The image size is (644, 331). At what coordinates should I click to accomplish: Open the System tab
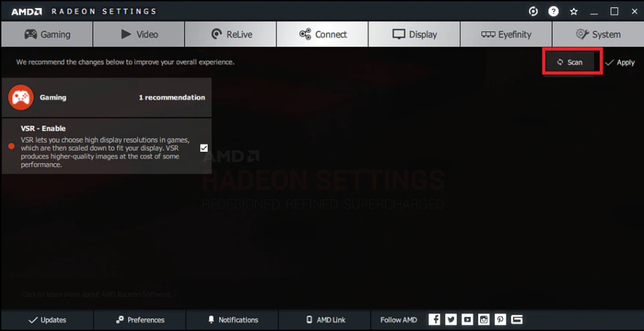(598, 34)
